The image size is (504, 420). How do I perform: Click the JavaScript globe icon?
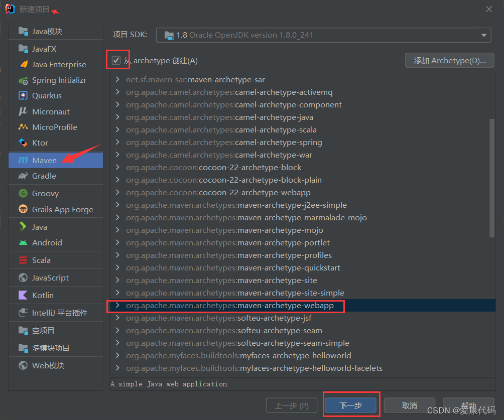point(23,277)
